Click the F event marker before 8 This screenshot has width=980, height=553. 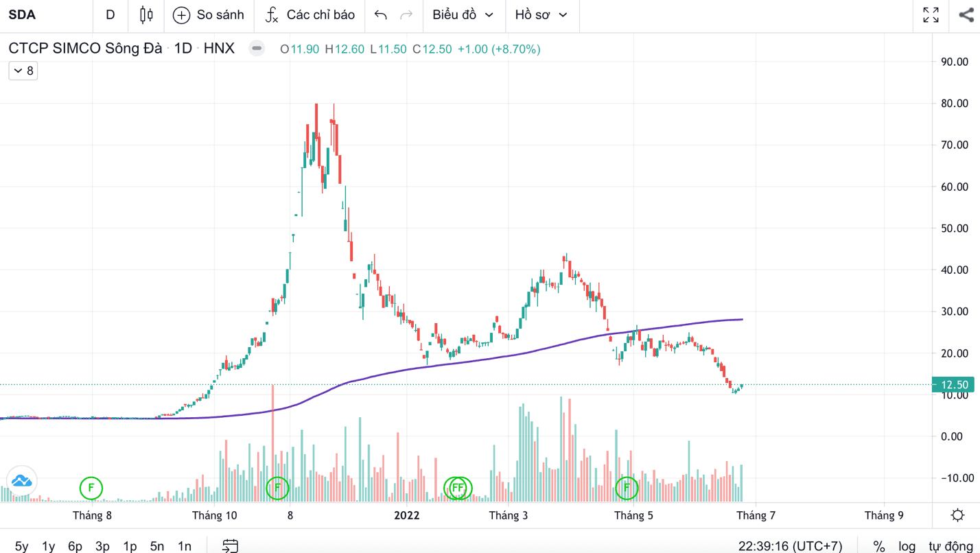tap(277, 489)
